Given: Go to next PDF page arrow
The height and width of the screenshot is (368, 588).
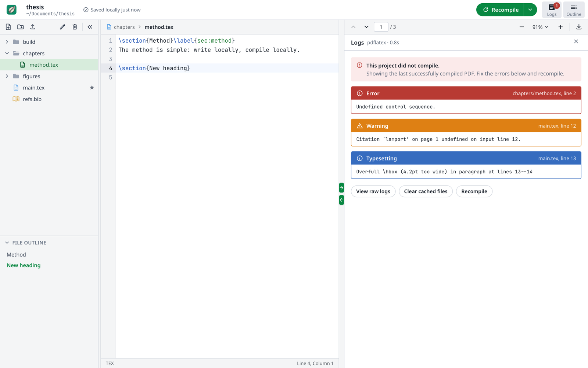Looking at the screenshot, I should (366, 27).
